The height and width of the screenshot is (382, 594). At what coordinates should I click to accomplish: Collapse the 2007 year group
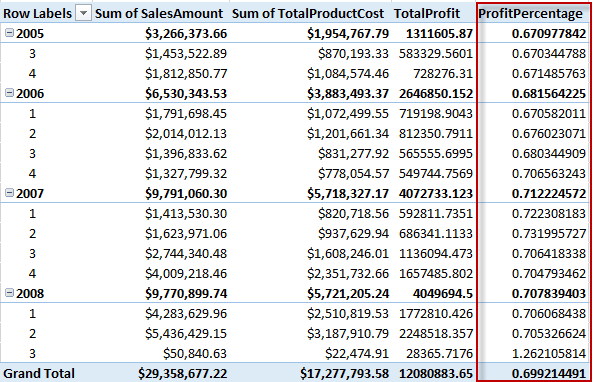pos(9,193)
